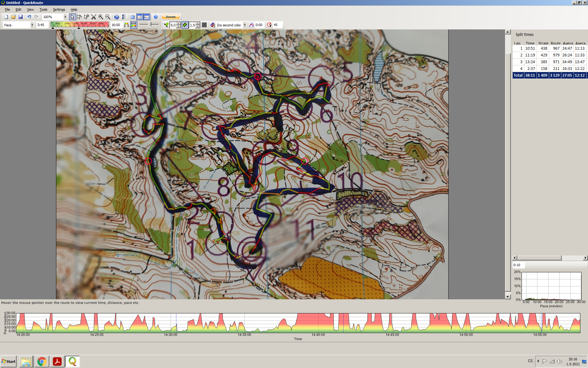Open the View menu
This screenshot has height=368, width=588.
tap(30, 10)
